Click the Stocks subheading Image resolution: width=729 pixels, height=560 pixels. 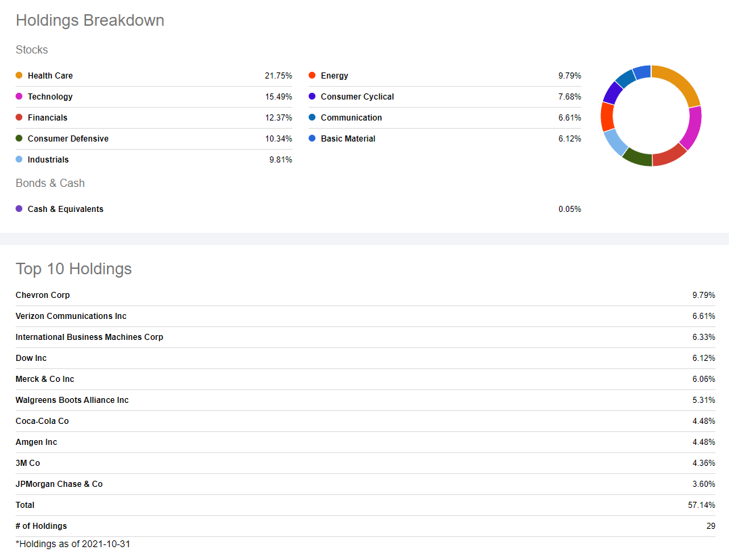(32, 49)
